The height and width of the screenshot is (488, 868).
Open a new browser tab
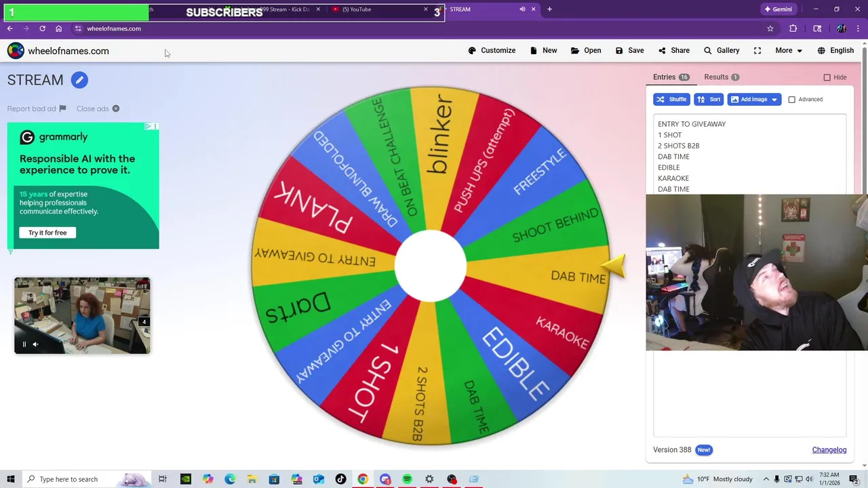click(x=549, y=9)
